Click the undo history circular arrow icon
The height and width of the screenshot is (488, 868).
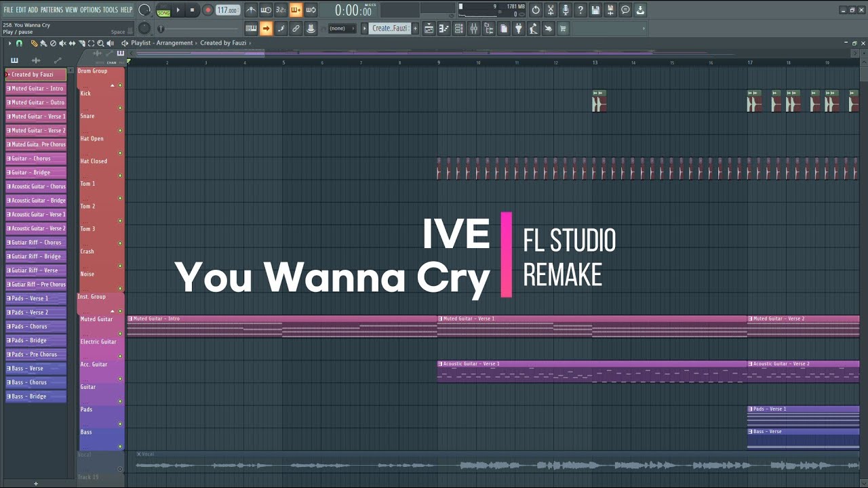click(536, 10)
